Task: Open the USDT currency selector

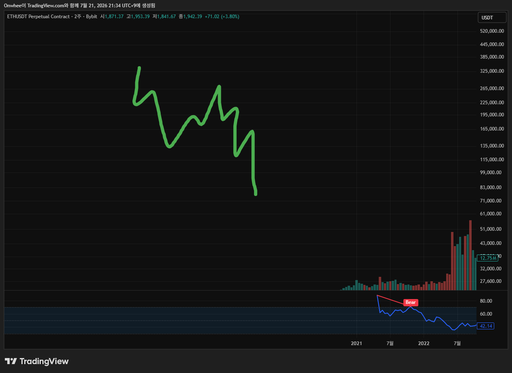Action: [x=492, y=18]
